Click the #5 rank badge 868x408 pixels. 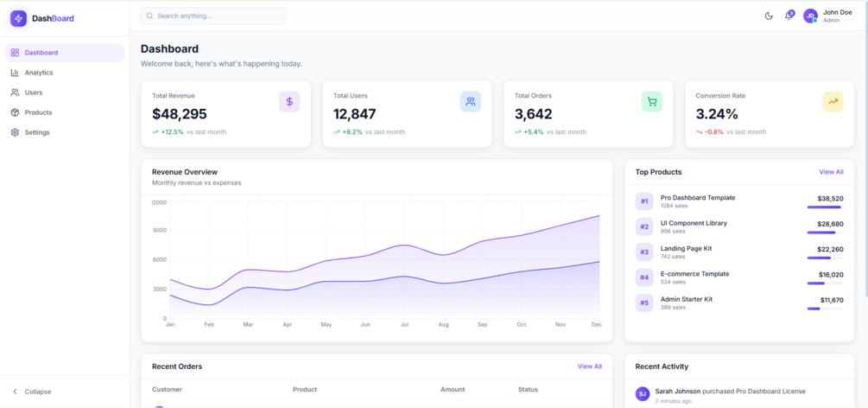(x=644, y=303)
